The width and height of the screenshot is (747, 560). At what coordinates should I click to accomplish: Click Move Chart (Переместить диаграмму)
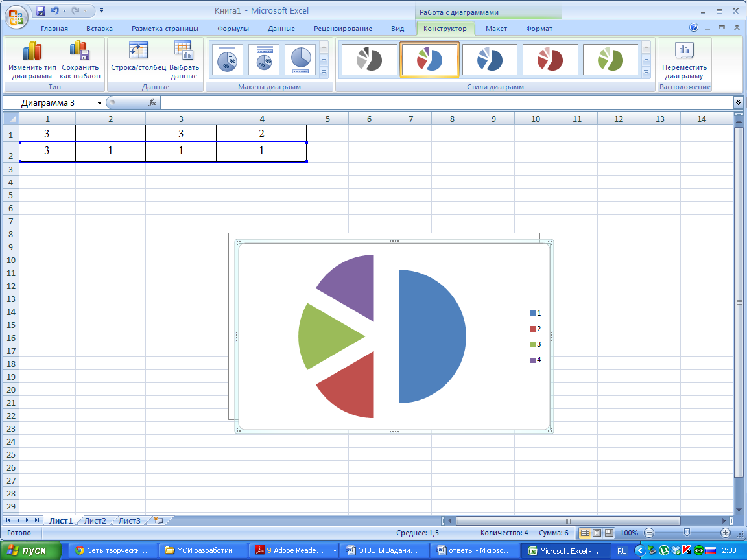[685, 60]
